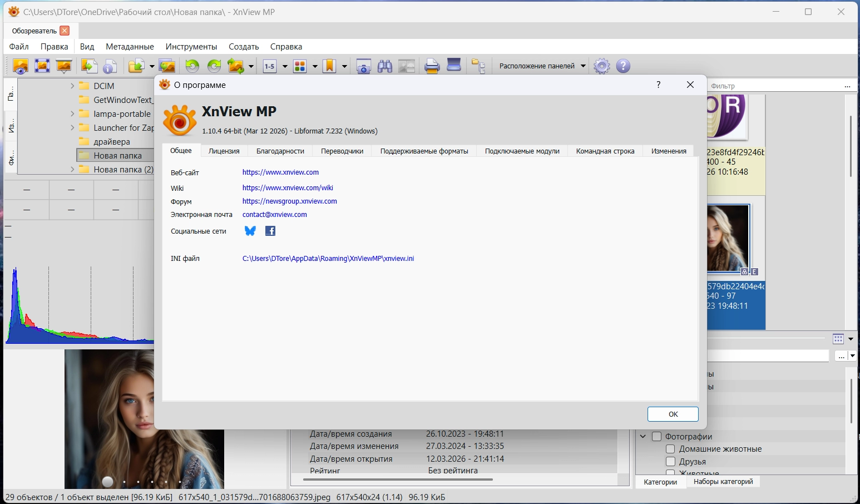
Task: Switch to Наборы категорий tab
Action: pos(723,482)
